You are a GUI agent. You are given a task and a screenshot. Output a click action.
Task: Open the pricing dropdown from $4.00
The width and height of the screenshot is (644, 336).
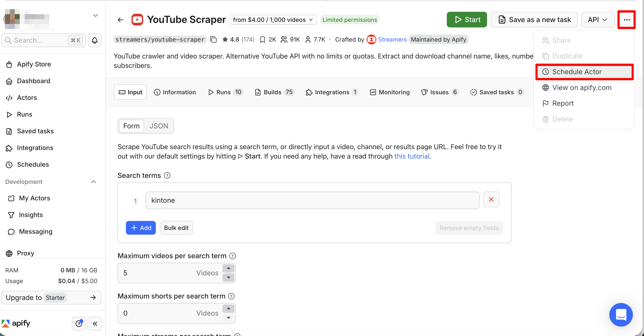pos(273,19)
